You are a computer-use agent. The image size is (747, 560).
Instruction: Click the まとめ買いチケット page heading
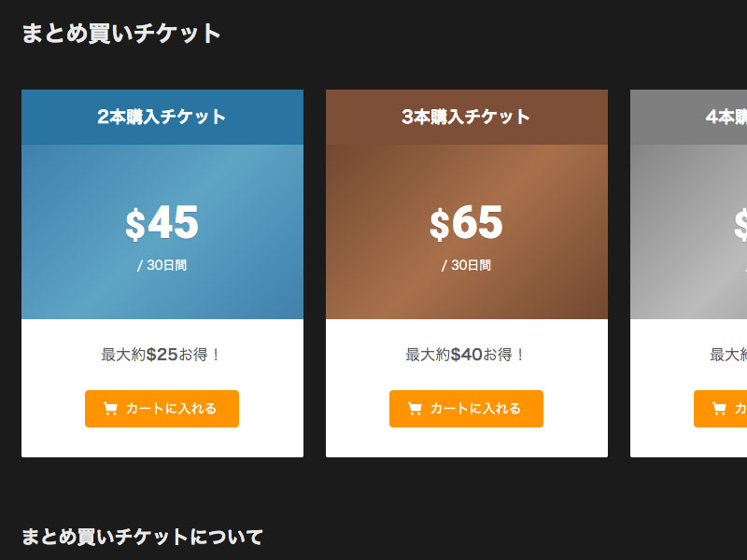pos(121,34)
